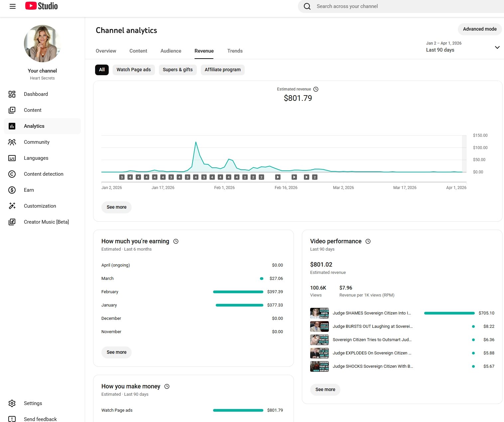
Task: Open Creator Music [Beta]
Action: [46, 222]
